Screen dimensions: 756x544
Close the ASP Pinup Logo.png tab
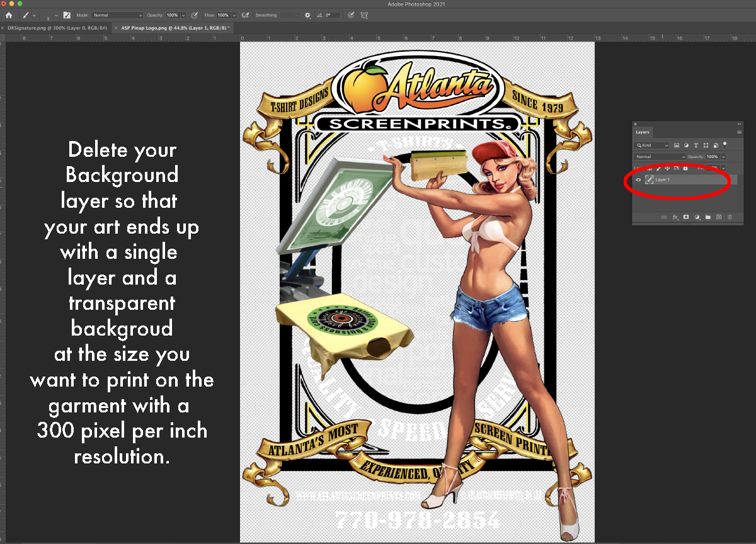tap(116, 28)
